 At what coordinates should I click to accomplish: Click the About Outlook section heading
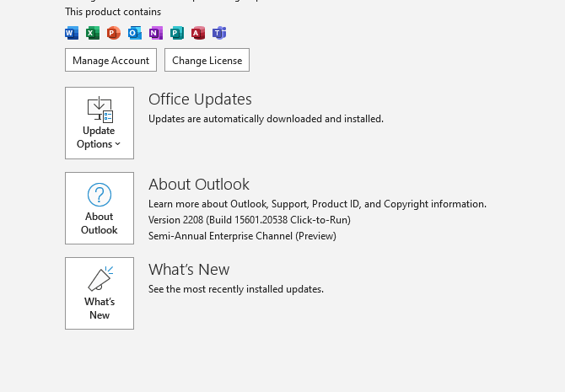pos(199,185)
